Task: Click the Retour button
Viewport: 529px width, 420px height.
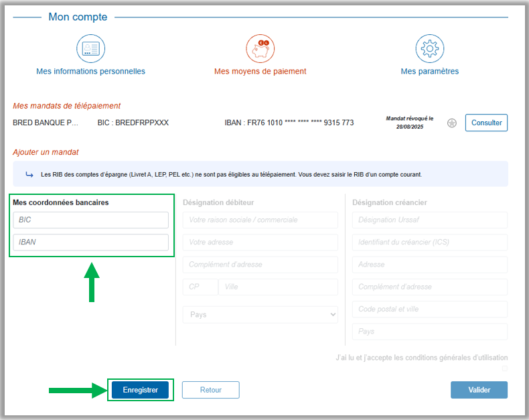Action: pos(210,390)
